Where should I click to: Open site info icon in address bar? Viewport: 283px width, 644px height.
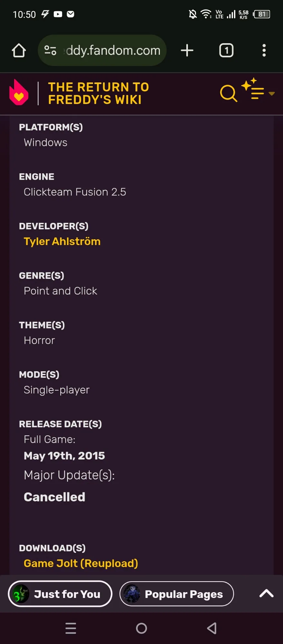(x=50, y=51)
